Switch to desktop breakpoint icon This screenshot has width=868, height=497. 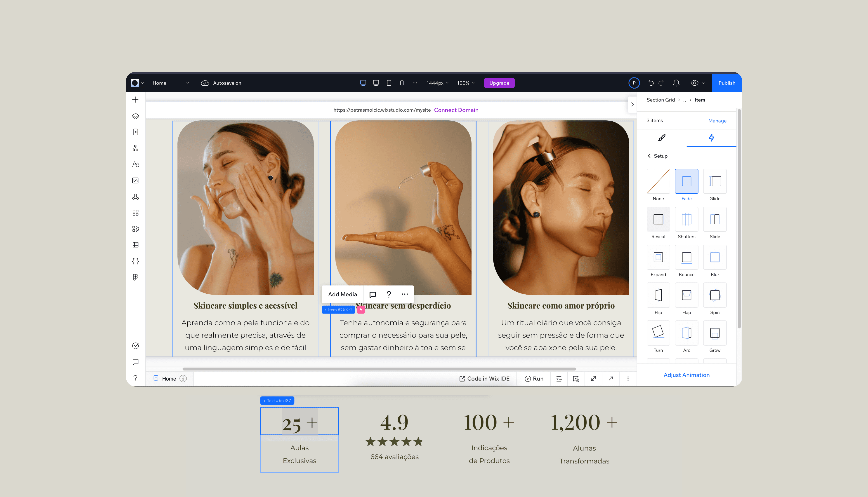363,83
